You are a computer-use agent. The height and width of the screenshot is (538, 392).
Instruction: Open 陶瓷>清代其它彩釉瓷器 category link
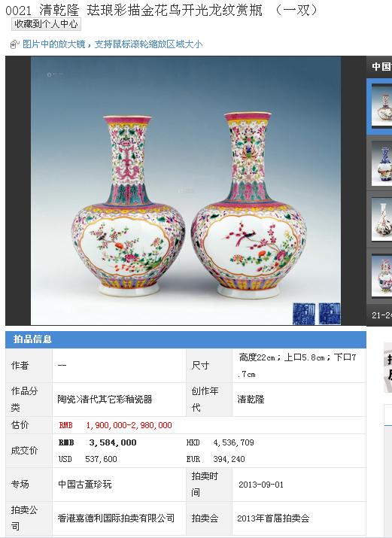pos(105,400)
